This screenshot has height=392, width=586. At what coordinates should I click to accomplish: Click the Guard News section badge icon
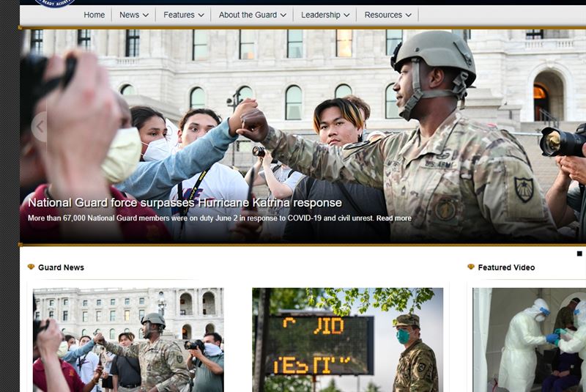click(31, 267)
